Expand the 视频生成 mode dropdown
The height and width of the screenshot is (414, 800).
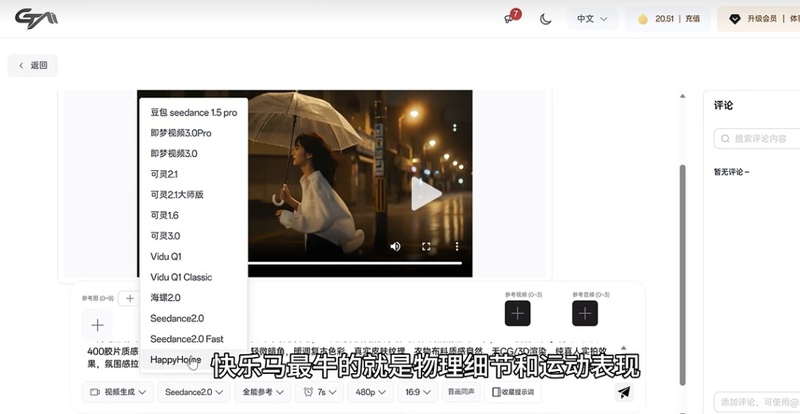118,392
